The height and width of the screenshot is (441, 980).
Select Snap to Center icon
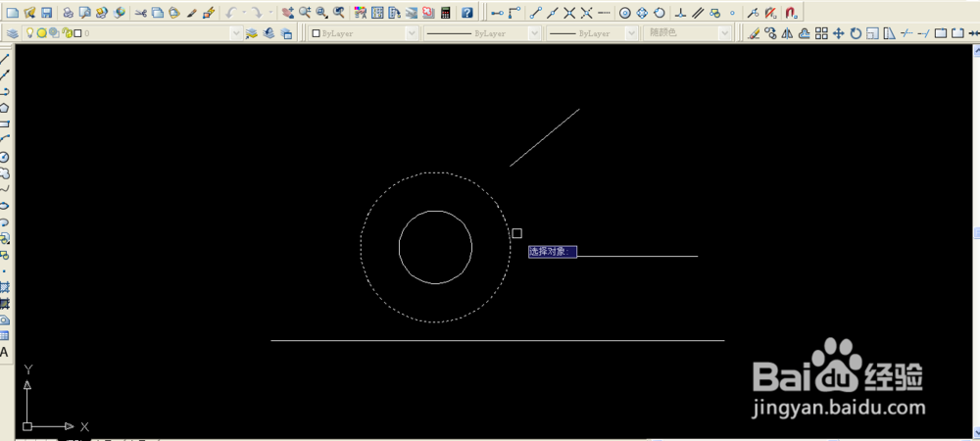point(625,13)
